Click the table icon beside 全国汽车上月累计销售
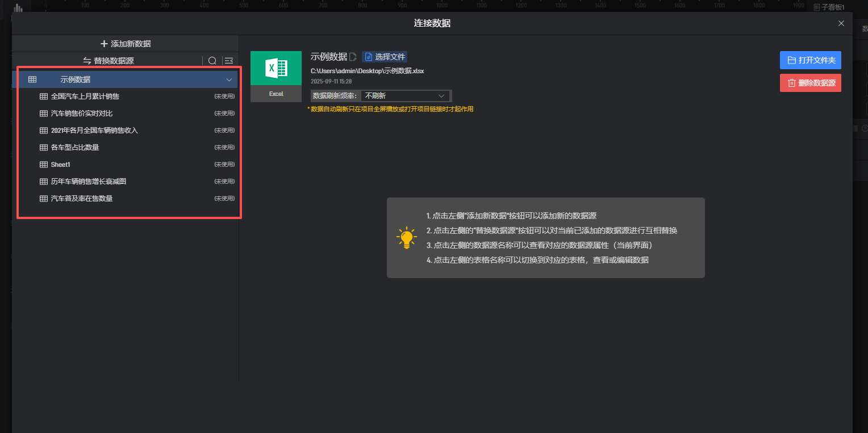The image size is (868, 433). (44, 96)
